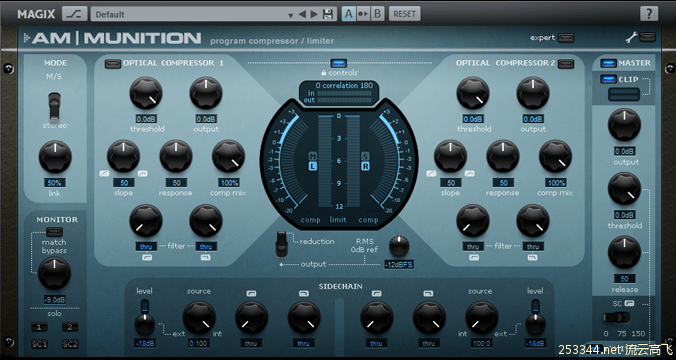The height and width of the screenshot is (360, 676).
Task: Select the B comparison slot
Action: (377, 14)
